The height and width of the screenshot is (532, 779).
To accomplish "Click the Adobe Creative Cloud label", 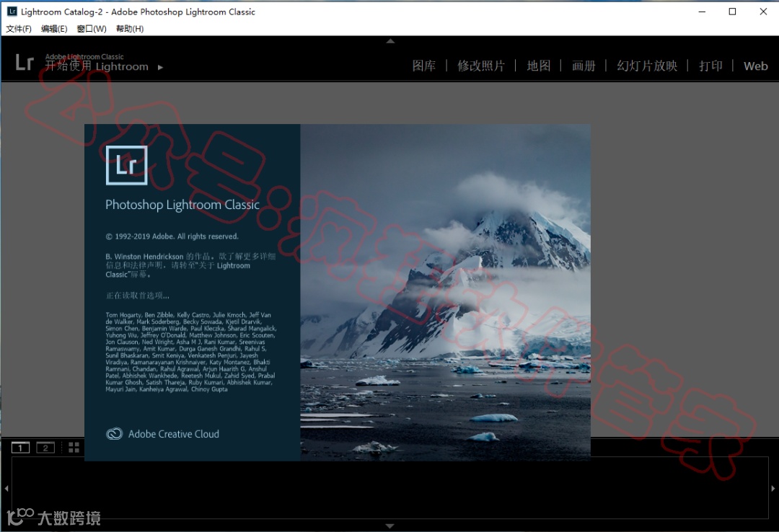I will click(173, 434).
